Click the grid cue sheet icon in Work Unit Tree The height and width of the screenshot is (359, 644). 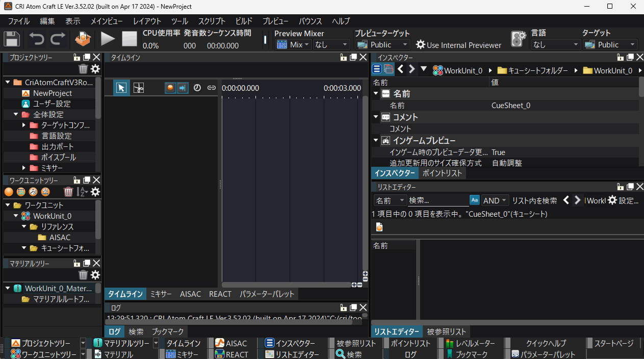click(x=21, y=192)
